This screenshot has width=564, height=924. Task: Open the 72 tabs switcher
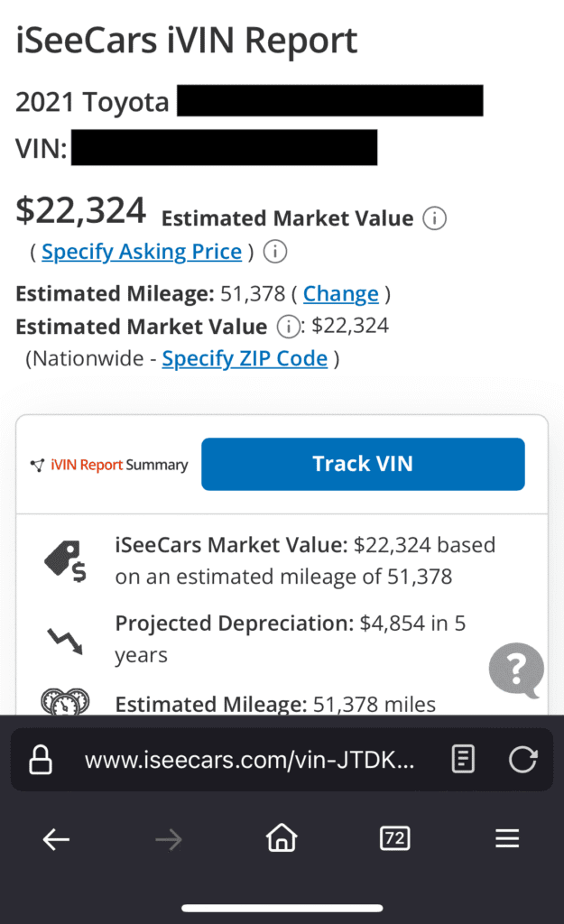(395, 838)
